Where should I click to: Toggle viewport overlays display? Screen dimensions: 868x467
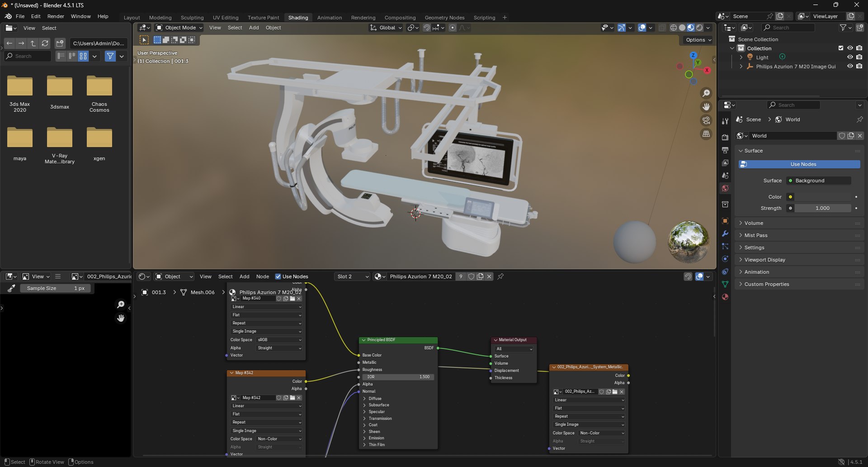(642, 28)
